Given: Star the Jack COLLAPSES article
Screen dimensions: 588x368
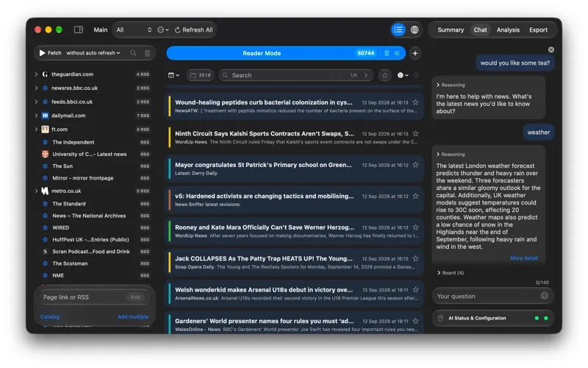Looking at the screenshot, I should (x=415, y=258).
